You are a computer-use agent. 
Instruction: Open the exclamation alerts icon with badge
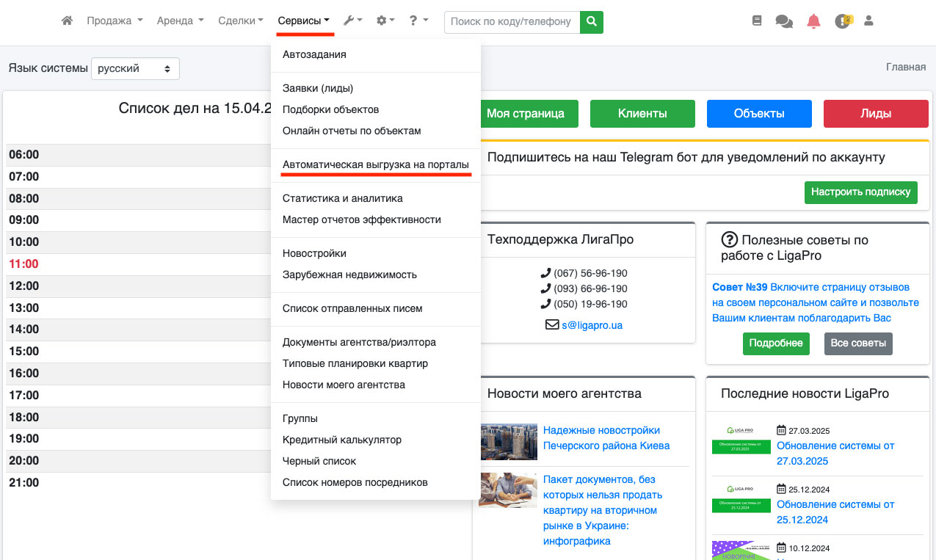point(843,22)
